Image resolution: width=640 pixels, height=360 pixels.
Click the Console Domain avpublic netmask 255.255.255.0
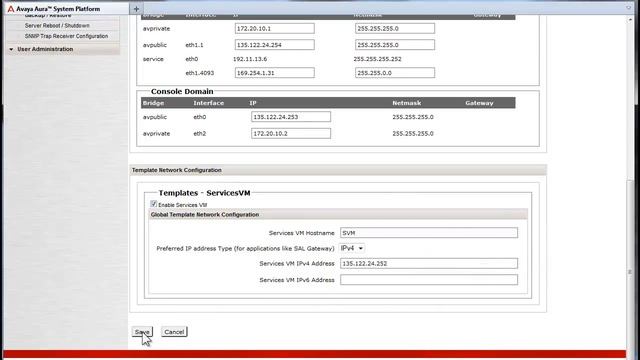coord(413,117)
